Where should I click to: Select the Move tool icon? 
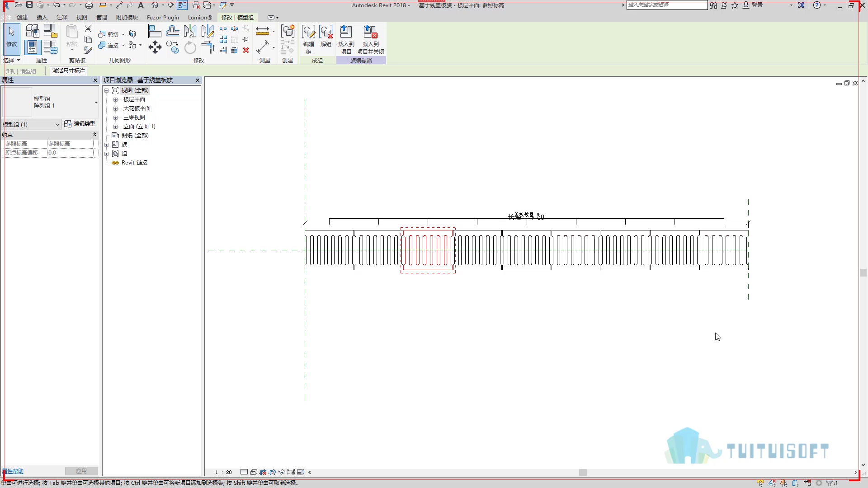click(155, 47)
